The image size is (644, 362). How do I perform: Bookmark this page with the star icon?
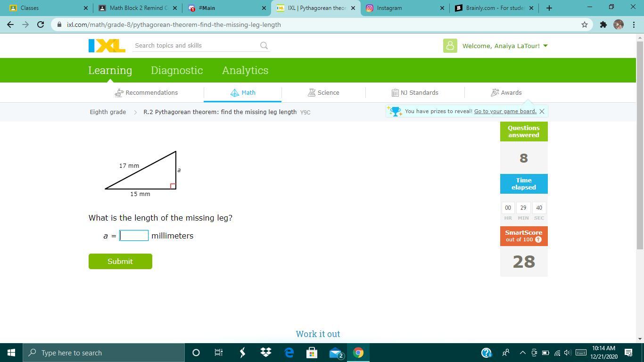tap(585, 25)
